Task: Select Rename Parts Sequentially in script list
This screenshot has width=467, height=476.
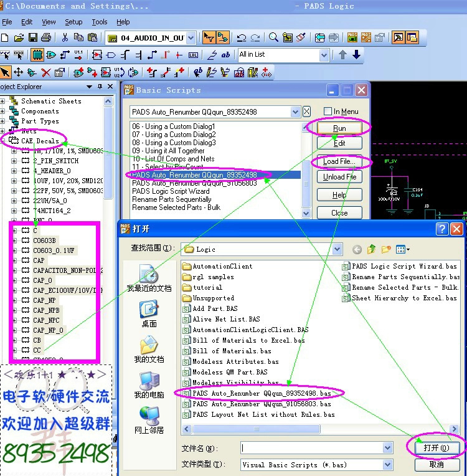Action: point(172,199)
